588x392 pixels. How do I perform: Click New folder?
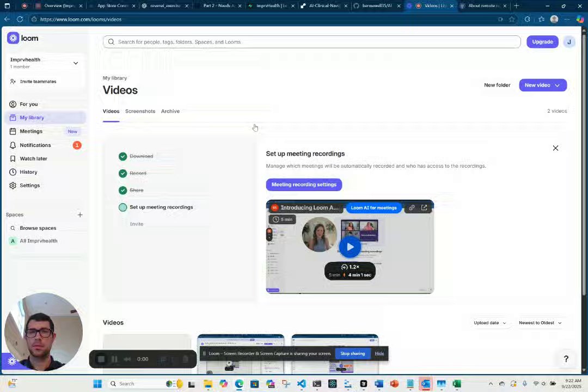click(497, 85)
